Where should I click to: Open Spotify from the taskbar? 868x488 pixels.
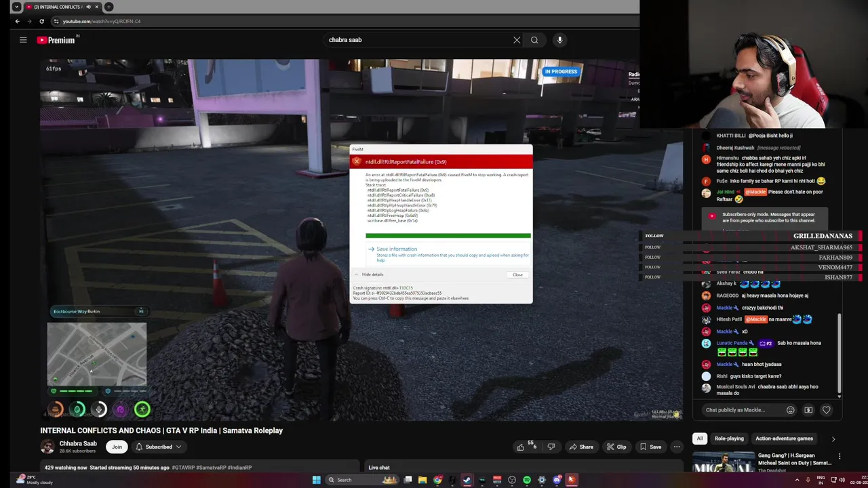(x=527, y=480)
